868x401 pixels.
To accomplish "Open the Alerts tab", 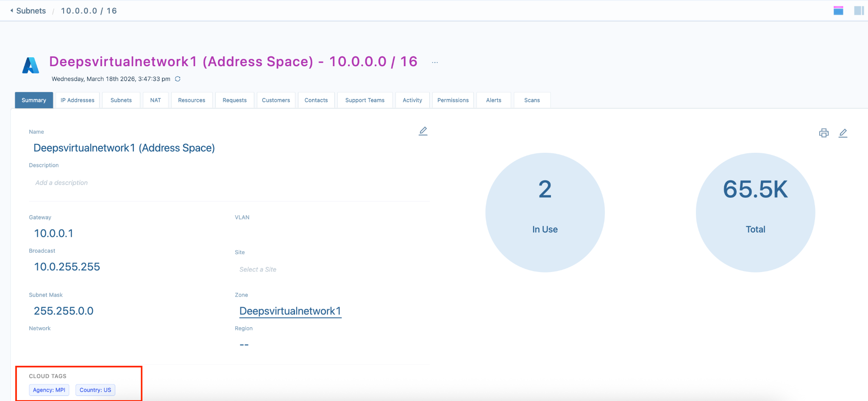I will pyautogui.click(x=494, y=100).
